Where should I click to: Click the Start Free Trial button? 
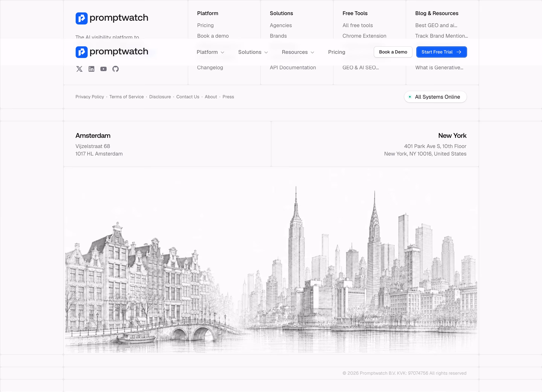tap(441, 52)
